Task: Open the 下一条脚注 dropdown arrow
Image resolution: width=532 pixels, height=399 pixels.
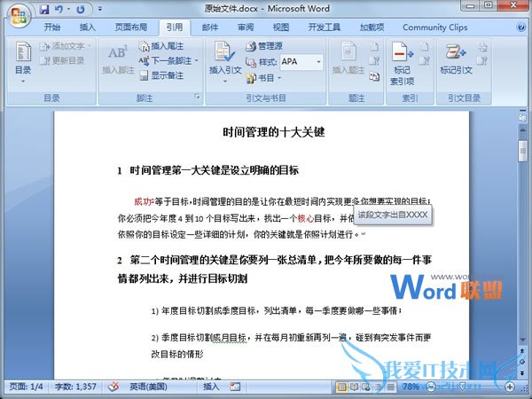Action: pos(197,60)
